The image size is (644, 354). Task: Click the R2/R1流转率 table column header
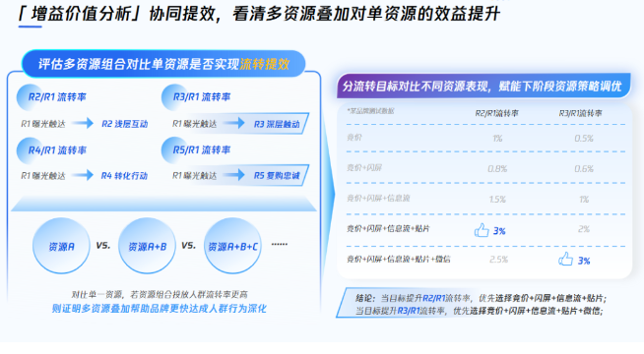tap(496, 113)
